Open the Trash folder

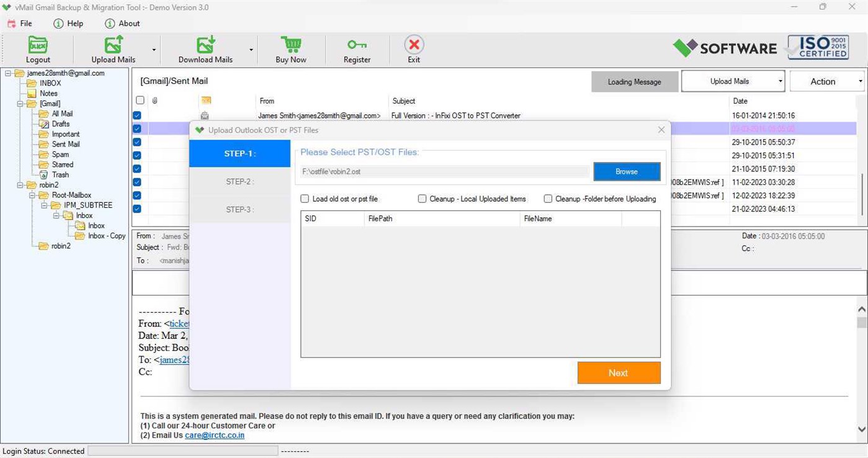point(60,175)
